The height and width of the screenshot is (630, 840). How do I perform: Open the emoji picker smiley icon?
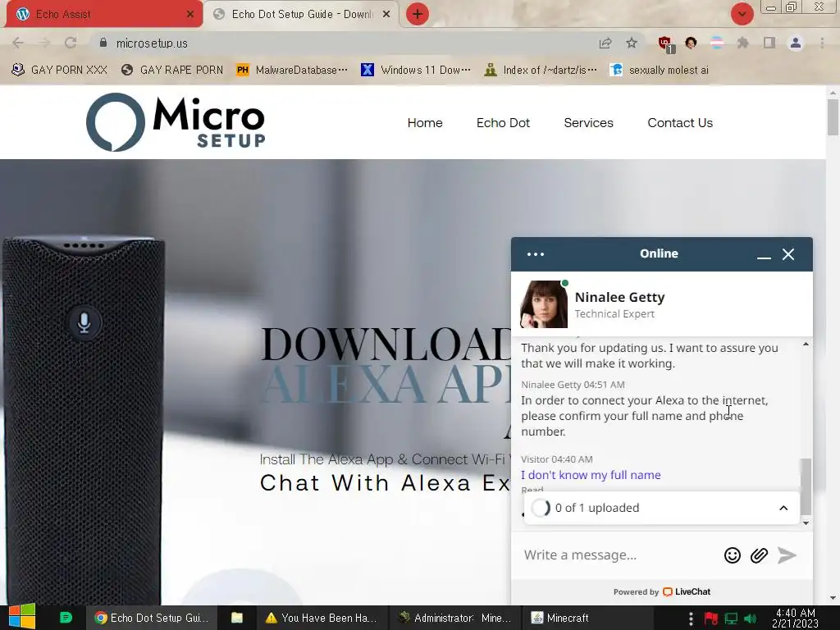pyautogui.click(x=733, y=555)
